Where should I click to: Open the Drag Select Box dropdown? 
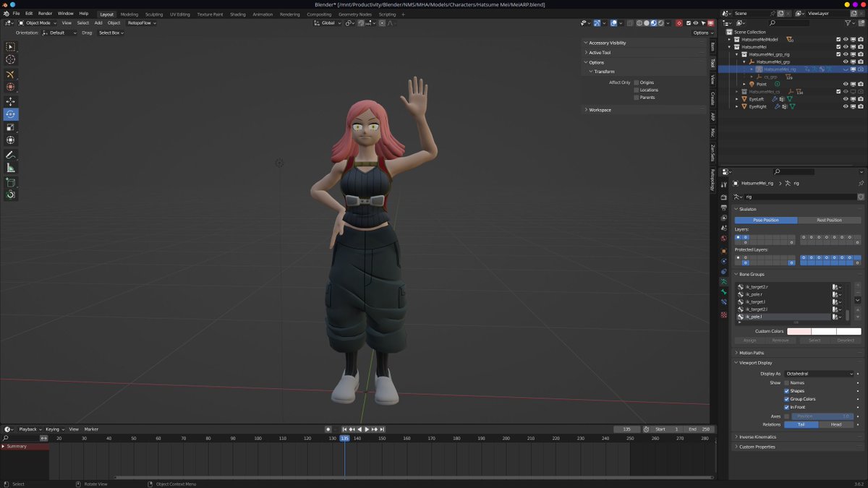pyautogui.click(x=112, y=33)
